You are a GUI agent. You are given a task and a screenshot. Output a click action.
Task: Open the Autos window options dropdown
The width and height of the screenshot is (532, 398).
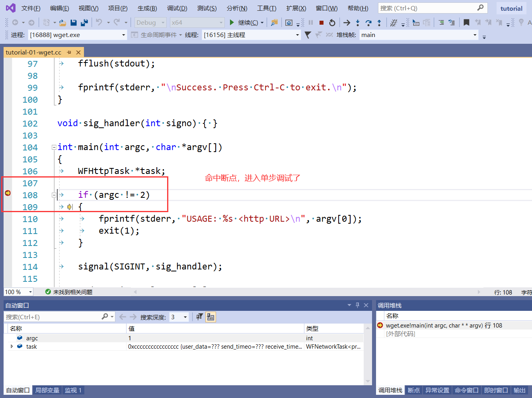(349, 305)
